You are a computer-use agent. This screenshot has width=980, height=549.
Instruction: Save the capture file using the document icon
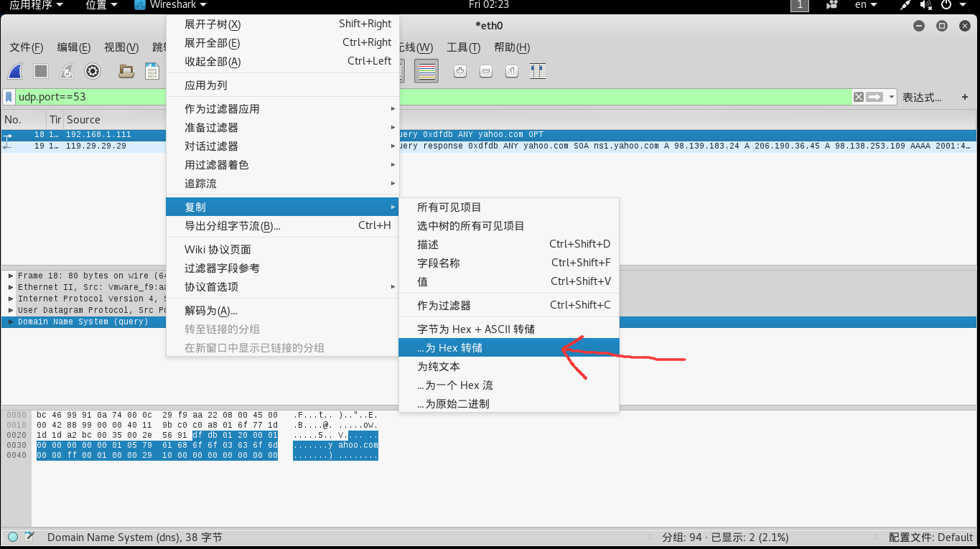pyautogui.click(x=152, y=71)
